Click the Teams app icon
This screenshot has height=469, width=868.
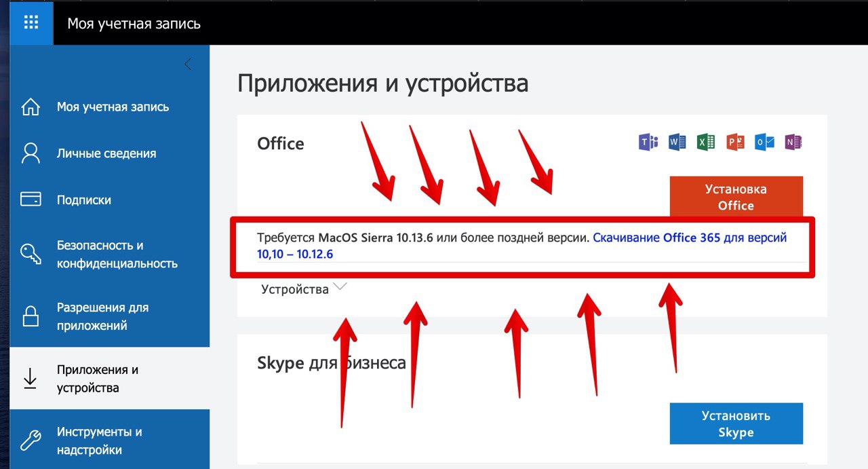tap(648, 142)
